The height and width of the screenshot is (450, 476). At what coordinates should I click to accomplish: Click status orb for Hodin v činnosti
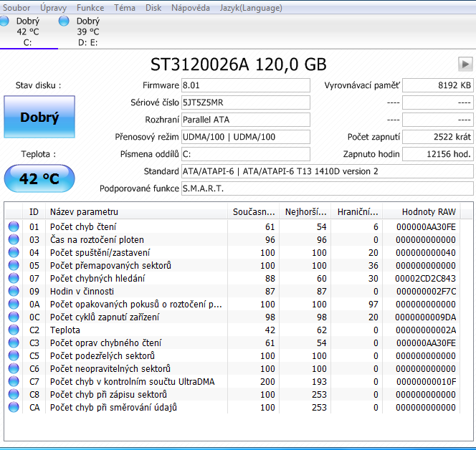[14, 292]
